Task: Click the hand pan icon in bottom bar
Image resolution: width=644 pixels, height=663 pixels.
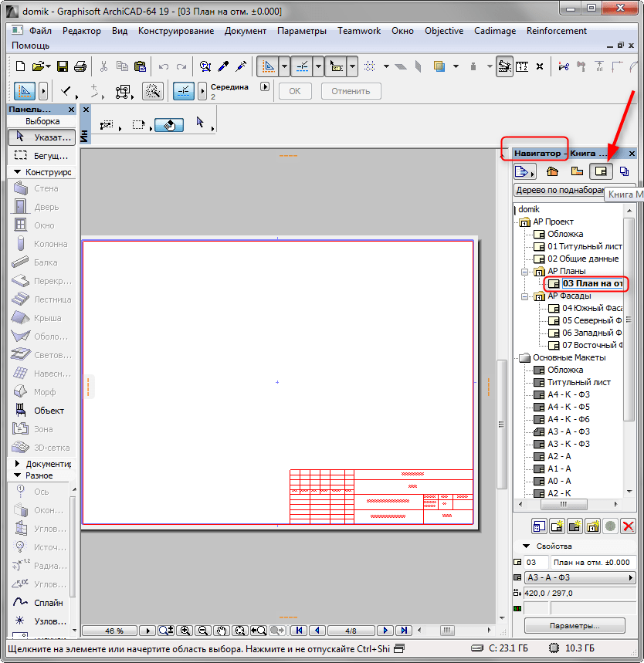Action: pos(221,631)
